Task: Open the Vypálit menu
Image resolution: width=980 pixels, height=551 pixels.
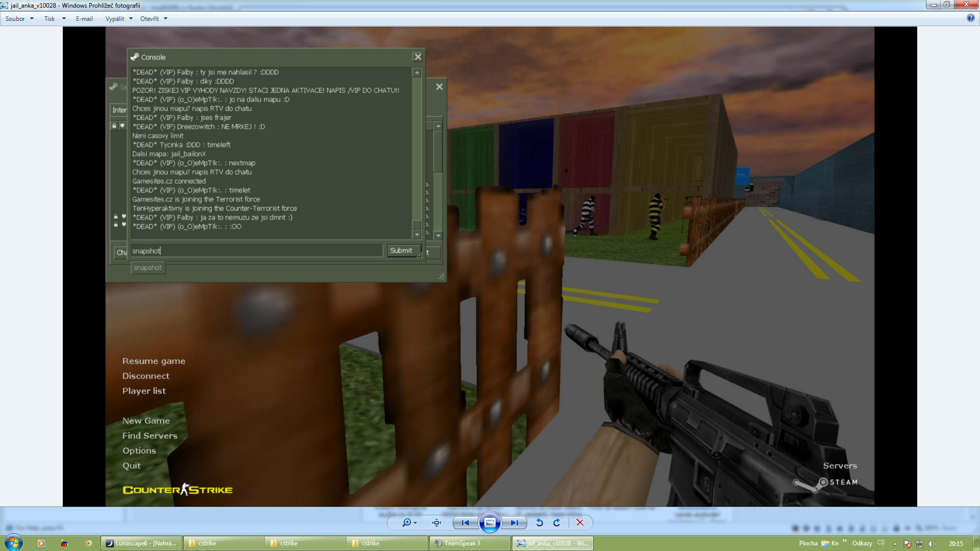Action: coord(115,19)
